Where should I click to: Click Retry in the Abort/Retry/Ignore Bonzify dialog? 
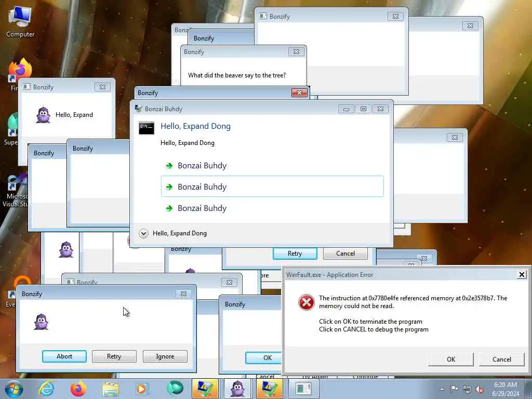(114, 356)
